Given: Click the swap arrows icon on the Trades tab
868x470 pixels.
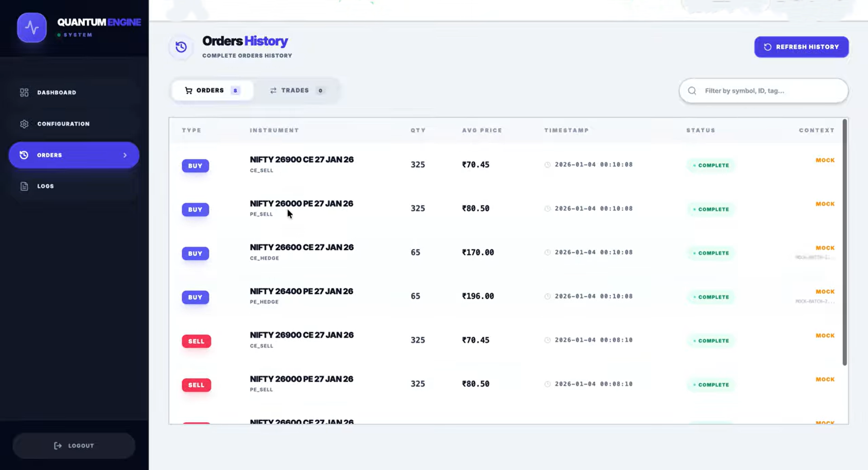Looking at the screenshot, I should click(273, 90).
